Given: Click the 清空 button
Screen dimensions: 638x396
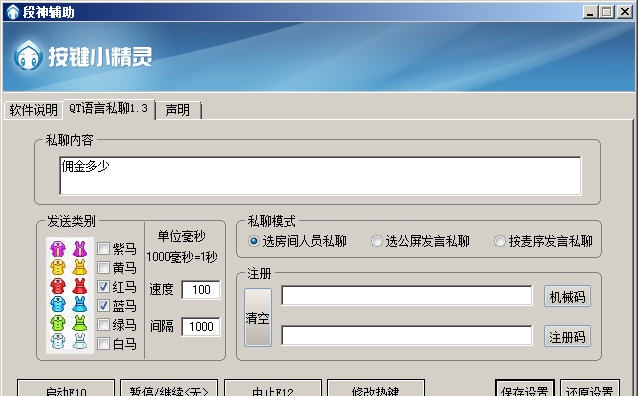Looking at the screenshot, I should tap(258, 317).
